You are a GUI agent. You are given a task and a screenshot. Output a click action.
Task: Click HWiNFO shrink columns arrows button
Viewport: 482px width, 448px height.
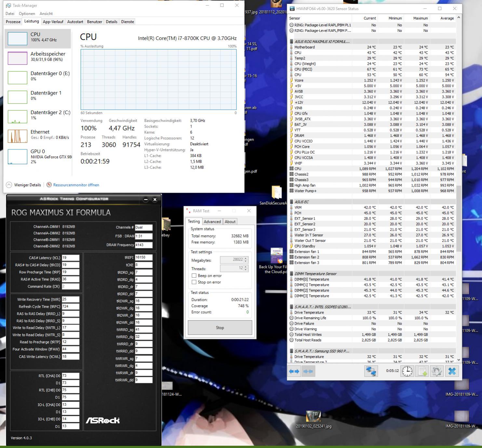[308, 371]
